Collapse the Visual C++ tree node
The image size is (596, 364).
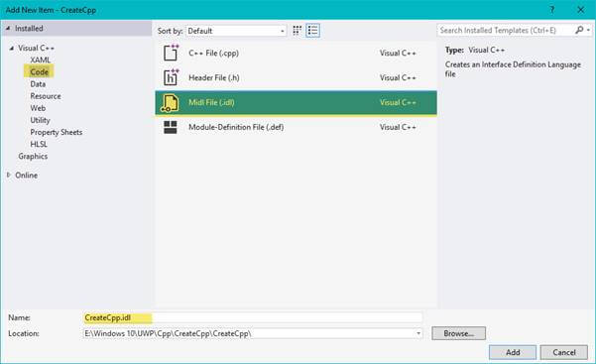[12, 49]
